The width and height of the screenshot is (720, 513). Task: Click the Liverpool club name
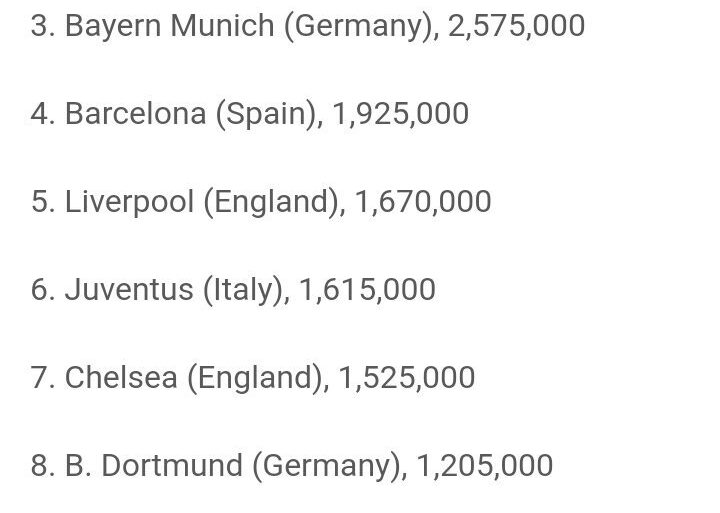coord(129,201)
